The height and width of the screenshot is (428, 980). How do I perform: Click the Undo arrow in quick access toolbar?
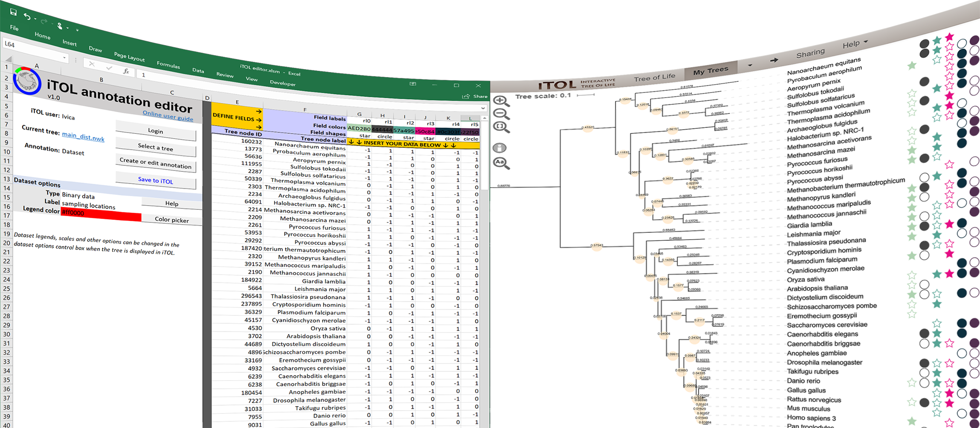(x=27, y=17)
